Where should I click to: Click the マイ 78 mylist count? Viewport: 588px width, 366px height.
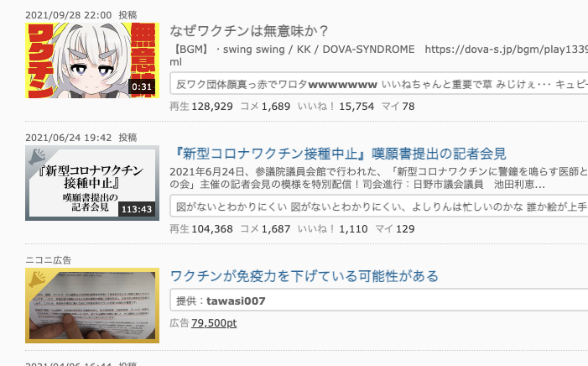pyautogui.click(x=398, y=107)
